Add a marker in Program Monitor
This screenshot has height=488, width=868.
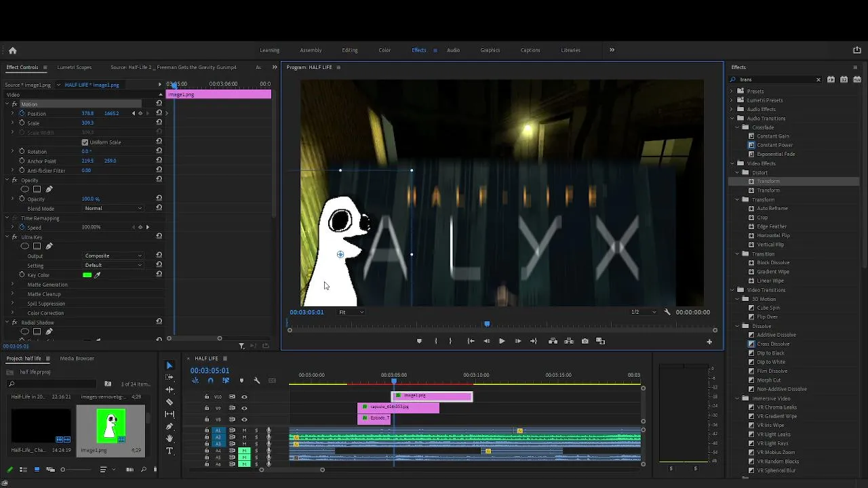click(x=419, y=341)
